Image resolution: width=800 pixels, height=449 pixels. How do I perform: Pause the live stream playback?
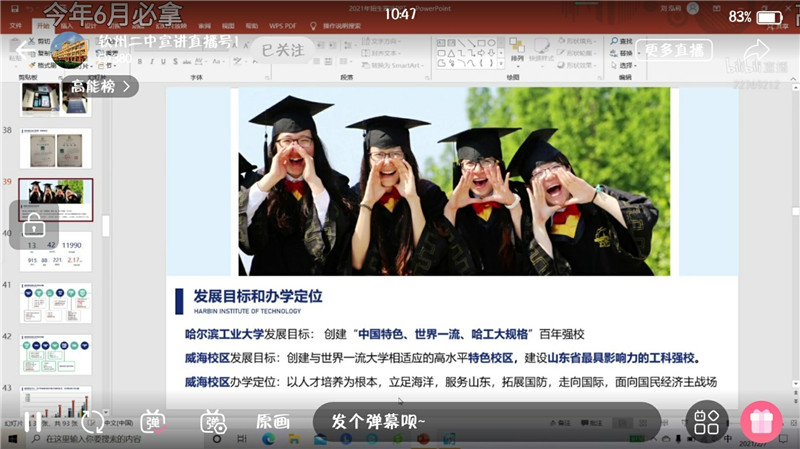point(34,422)
